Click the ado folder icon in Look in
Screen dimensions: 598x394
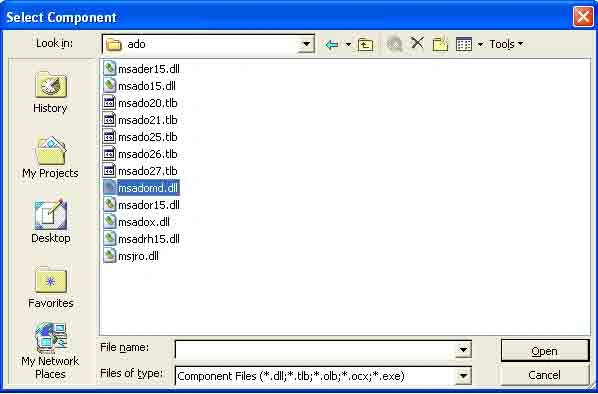[x=114, y=45]
